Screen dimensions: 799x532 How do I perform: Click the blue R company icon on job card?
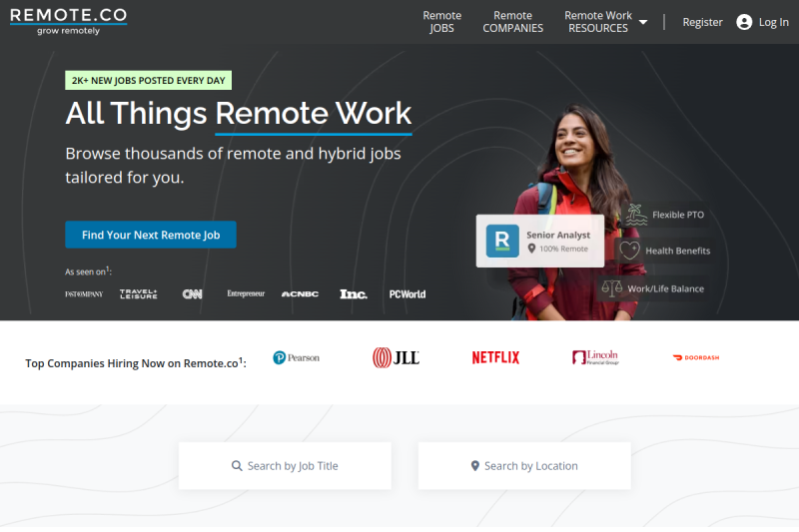click(502, 241)
